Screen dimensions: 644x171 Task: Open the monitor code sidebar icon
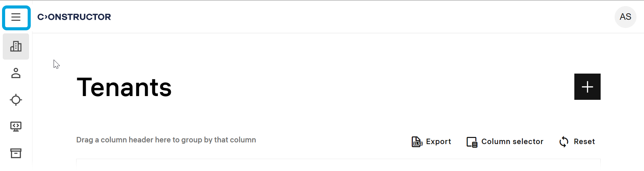[x=16, y=127]
